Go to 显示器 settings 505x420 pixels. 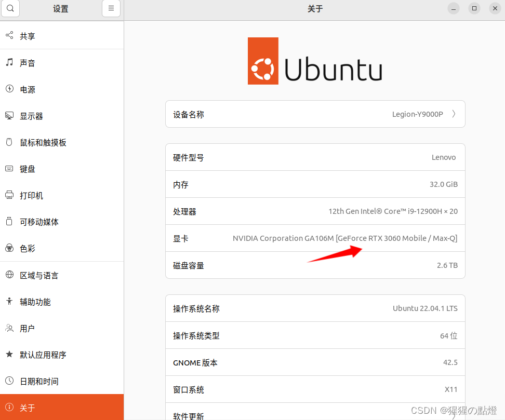[x=62, y=116]
